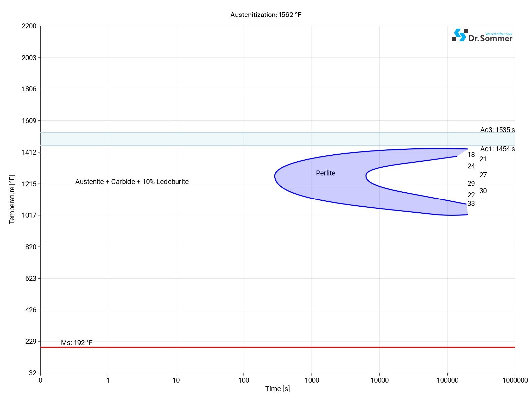Image resolution: width=532 pixels, height=399 pixels.
Task: Click the Ms: 192 °F label
Action: click(x=76, y=343)
